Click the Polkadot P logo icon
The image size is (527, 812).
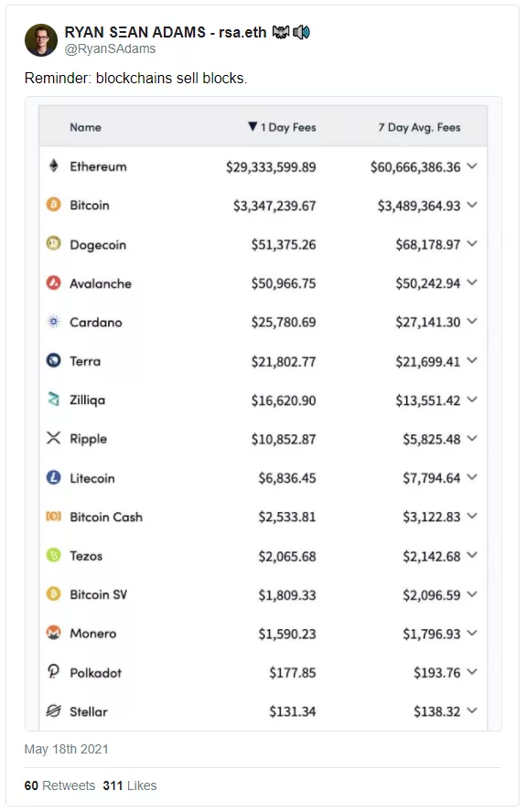coord(53,672)
